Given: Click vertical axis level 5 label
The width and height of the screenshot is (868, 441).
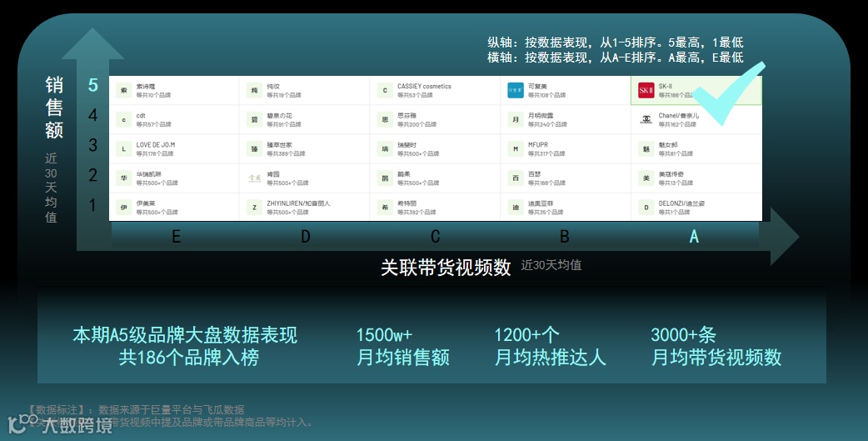Looking at the screenshot, I should [x=93, y=85].
